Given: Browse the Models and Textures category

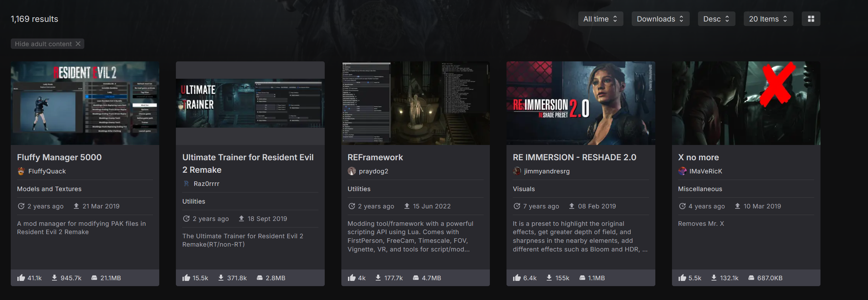Looking at the screenshot, I should [x=49, y=189].
